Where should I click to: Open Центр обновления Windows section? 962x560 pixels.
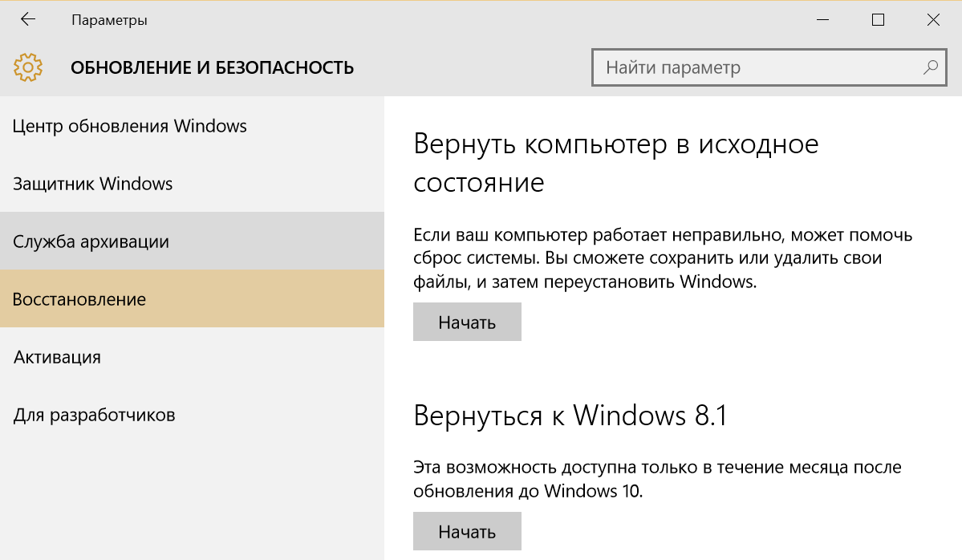point(192,126)
